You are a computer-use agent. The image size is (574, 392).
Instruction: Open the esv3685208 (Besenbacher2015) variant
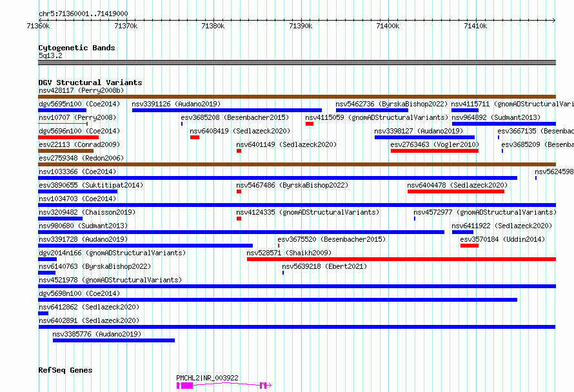tap(235, 117)
